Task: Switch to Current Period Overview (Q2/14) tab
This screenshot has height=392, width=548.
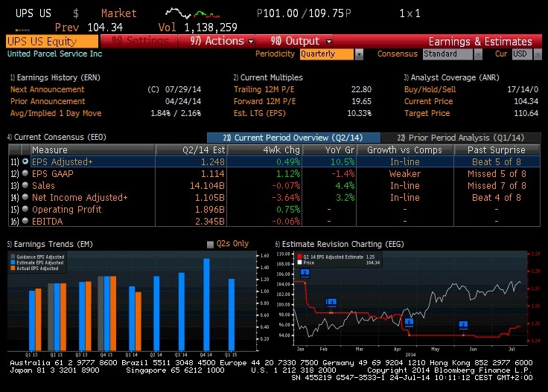Action: [293, 138]
